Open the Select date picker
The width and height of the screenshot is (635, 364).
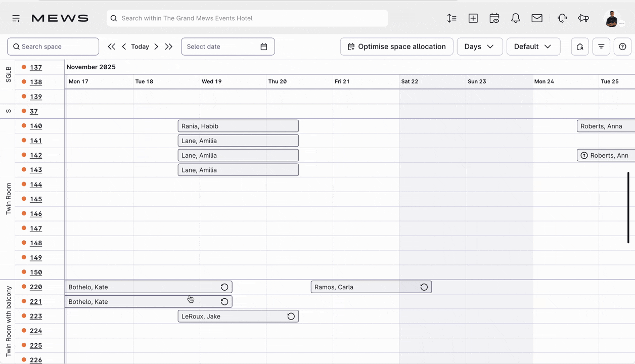pyautogui.click(x=228, y=47)
